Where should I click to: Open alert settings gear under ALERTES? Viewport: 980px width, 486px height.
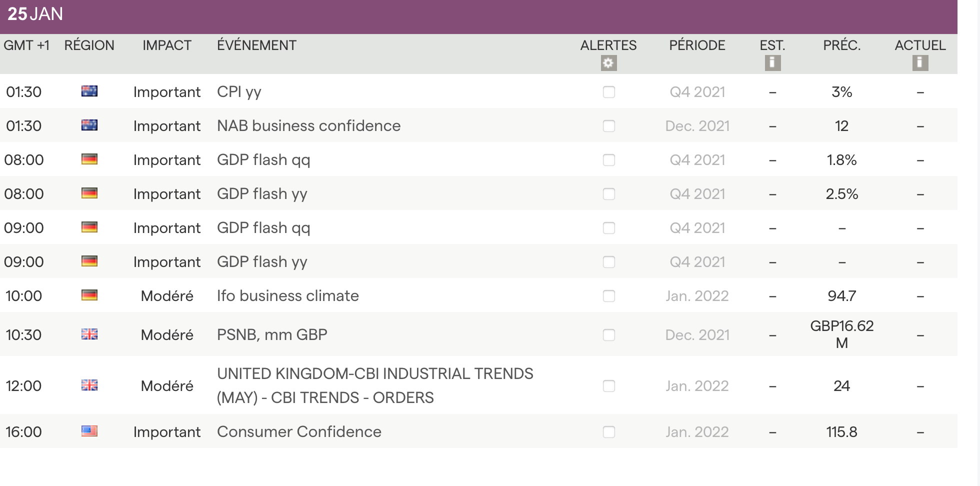[x=608, y=63]
